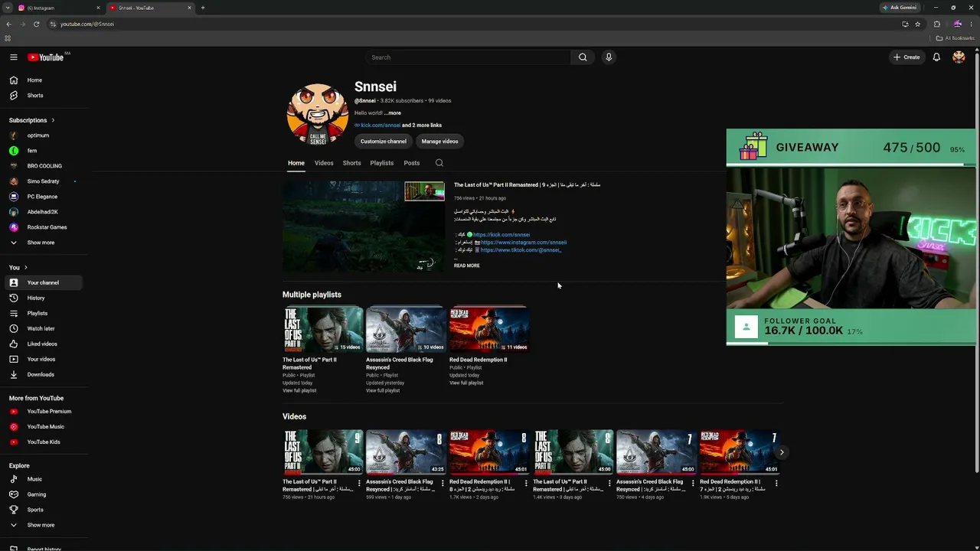Open options for first Last of Us video
This screenshot has width=980, height=551.
359,483
